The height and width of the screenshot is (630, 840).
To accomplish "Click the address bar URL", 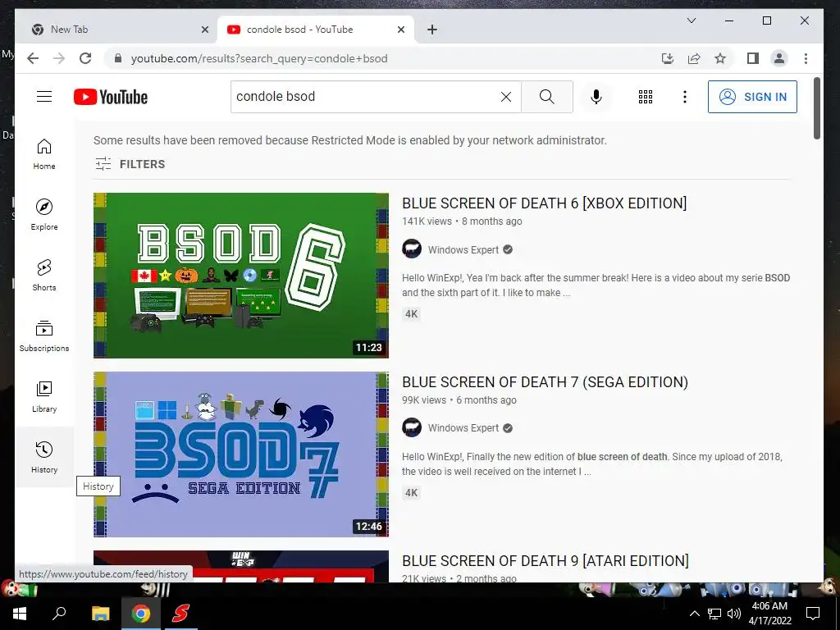I will tap(259, 58).
